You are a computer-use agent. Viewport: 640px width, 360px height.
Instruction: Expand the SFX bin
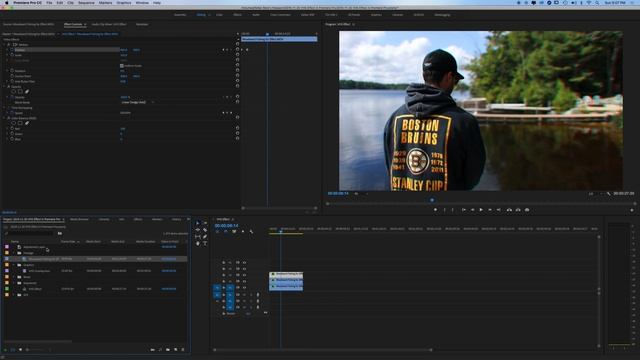click(x=14, y=295)
